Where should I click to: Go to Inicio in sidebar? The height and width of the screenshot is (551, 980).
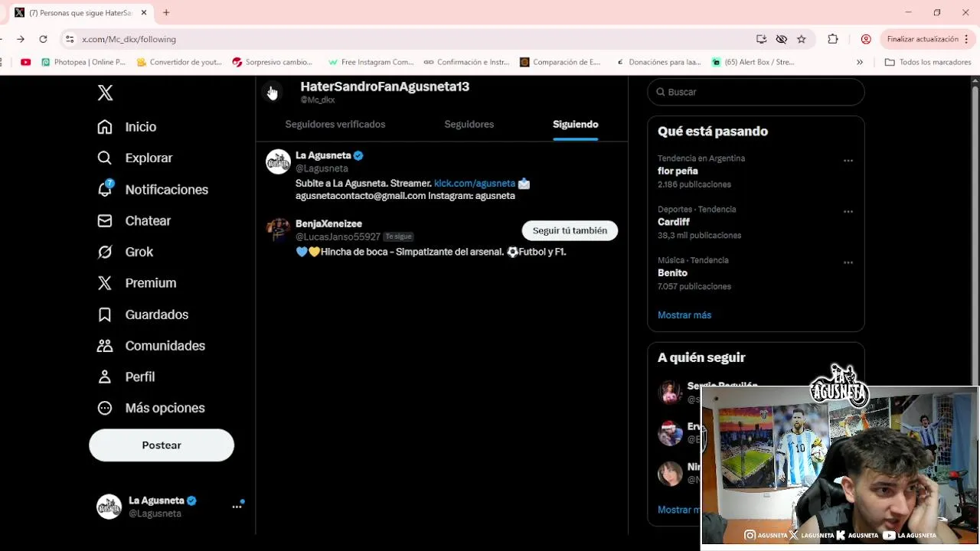pyautogui.click(x=127, y=127)
